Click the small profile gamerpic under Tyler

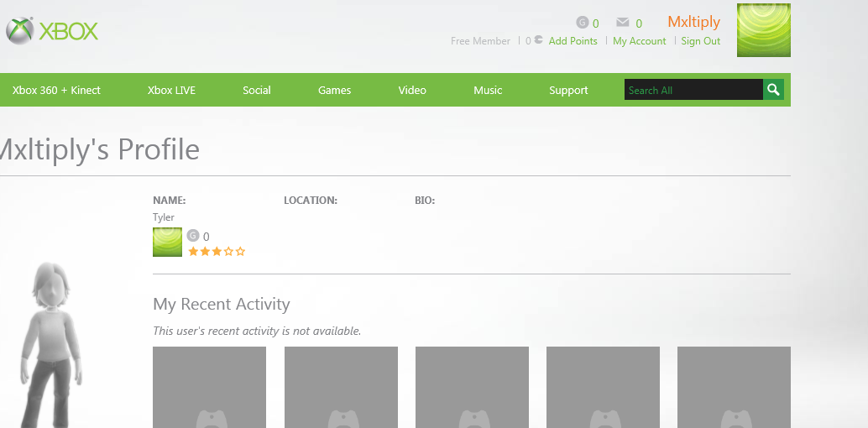point(167,242)
